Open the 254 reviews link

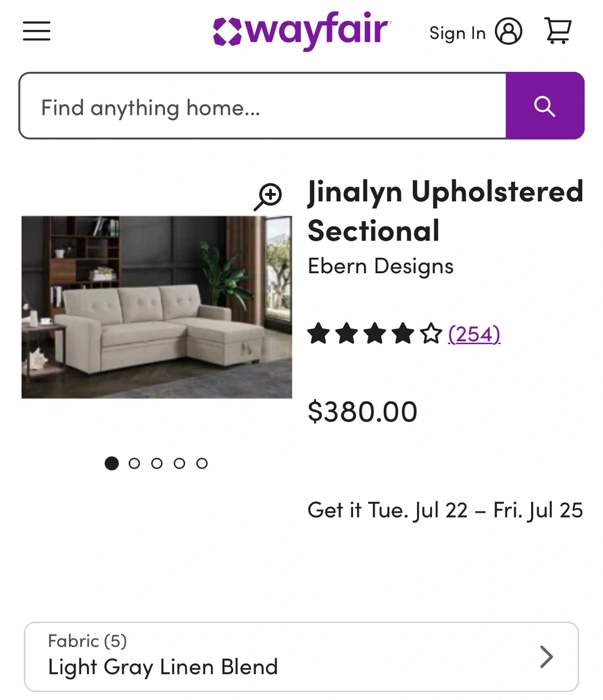pos(474,334)
